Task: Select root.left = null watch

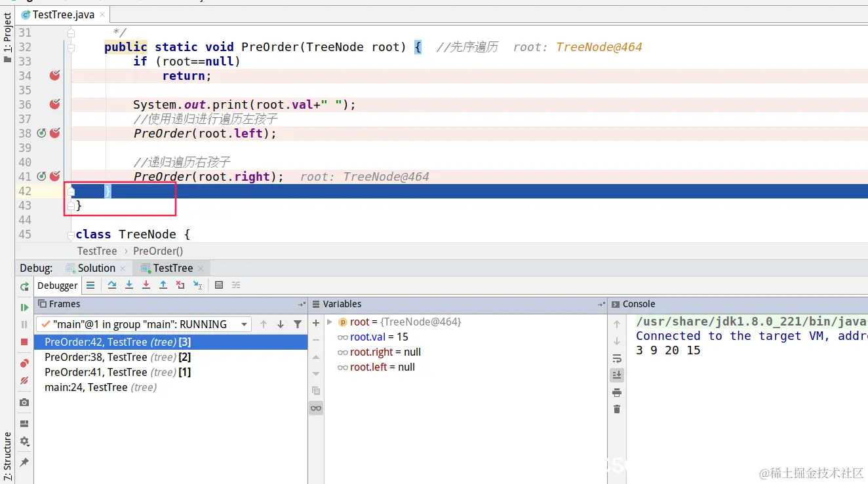Action: (376, 367)
